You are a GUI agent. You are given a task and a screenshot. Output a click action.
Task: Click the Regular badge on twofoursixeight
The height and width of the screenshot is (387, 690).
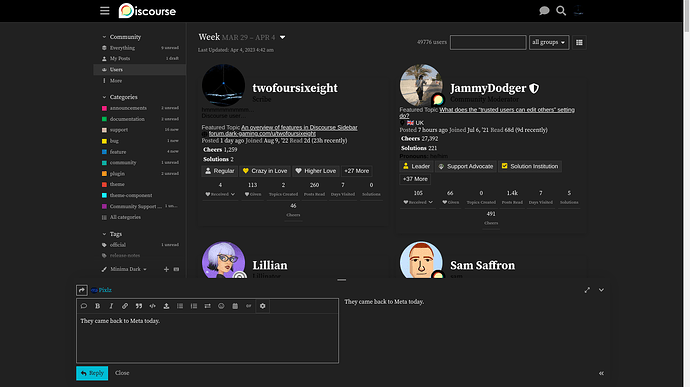pyautogui.click(x=220, y=171)
